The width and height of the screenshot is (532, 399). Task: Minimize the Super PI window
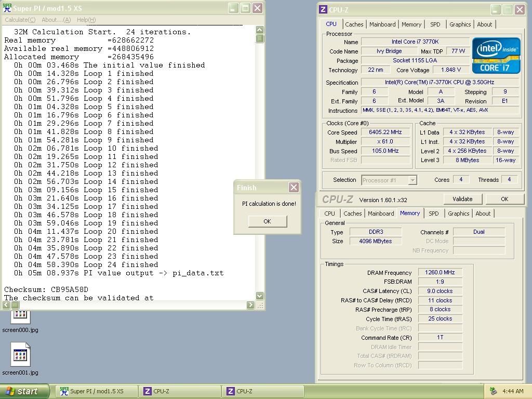(x=233, y=8)
